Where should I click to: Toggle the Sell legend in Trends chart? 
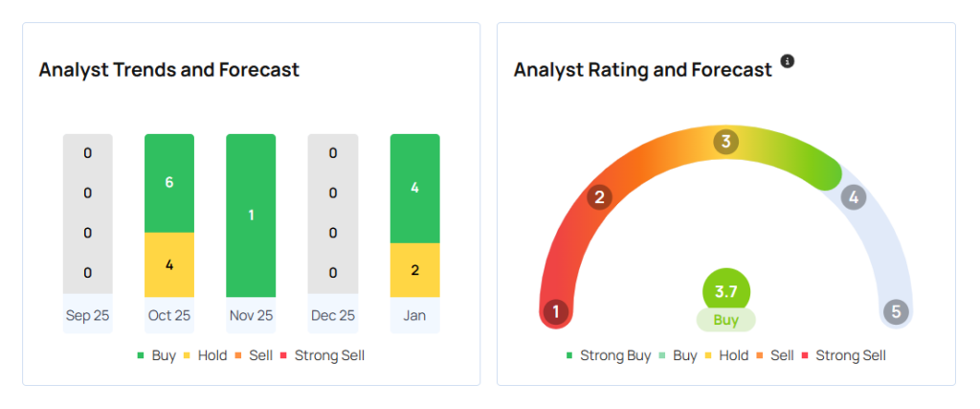tap(254, 355)
